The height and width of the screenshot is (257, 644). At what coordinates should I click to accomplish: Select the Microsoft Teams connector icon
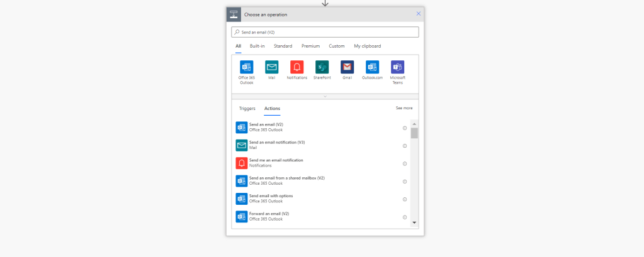tap(397, 67)
